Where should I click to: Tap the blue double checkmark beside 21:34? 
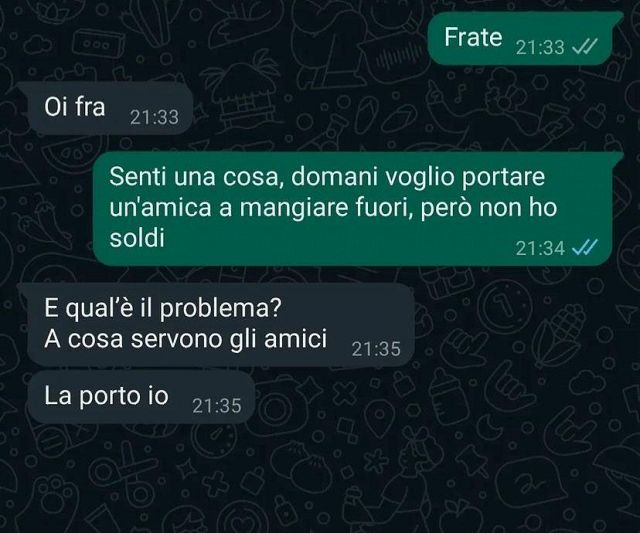tap(585, 247)
